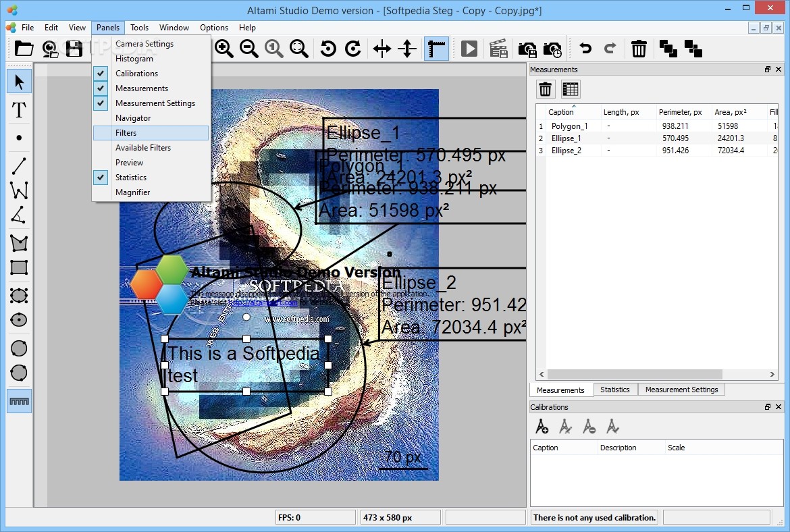
Task: Redo the last action
Action: coord(610,49)
